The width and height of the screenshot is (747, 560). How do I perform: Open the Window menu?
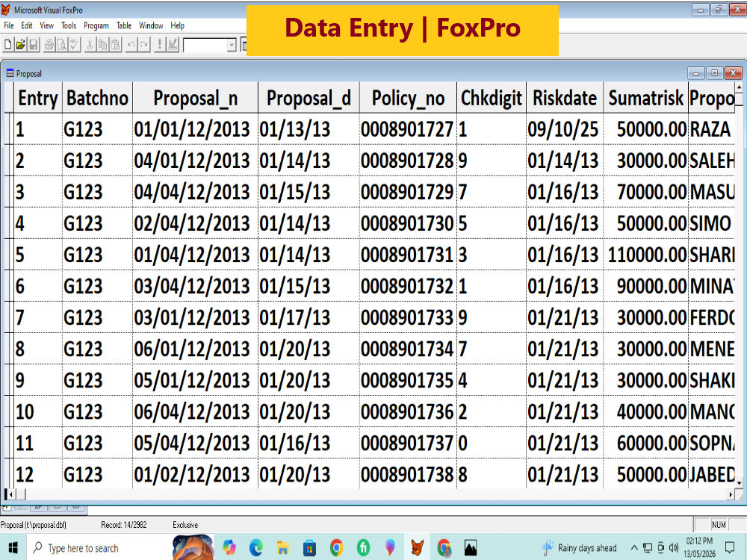pyautogui.click(x=151, y=25)
